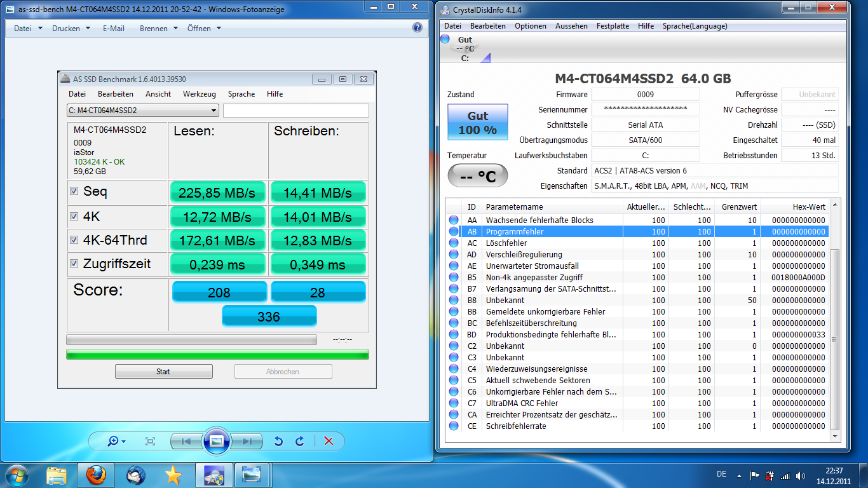
Task: Start the slideshow in Fotoanzeige
Action: (217, 441)
